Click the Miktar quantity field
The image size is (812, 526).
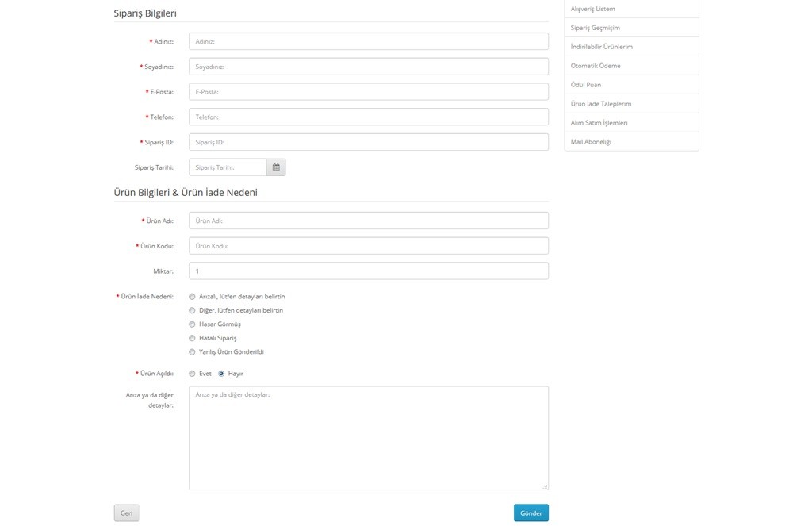(x=368, y=271)
